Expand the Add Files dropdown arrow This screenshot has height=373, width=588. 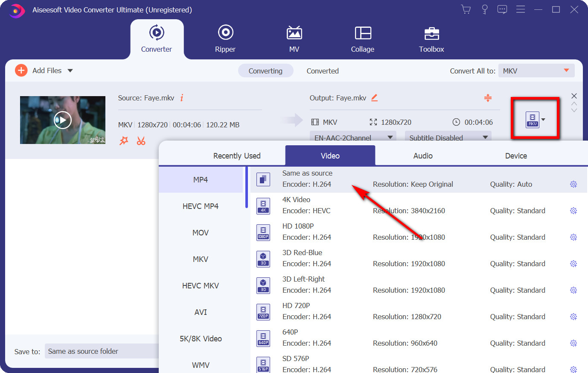point(70,70)
